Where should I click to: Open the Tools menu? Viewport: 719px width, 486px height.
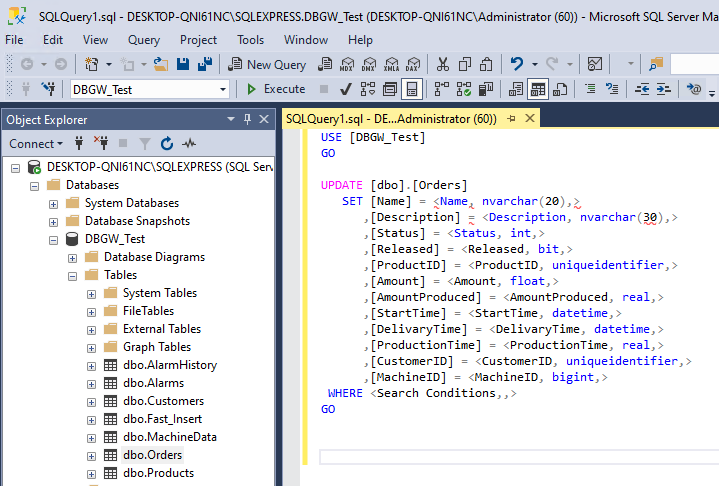pos(251,40)
